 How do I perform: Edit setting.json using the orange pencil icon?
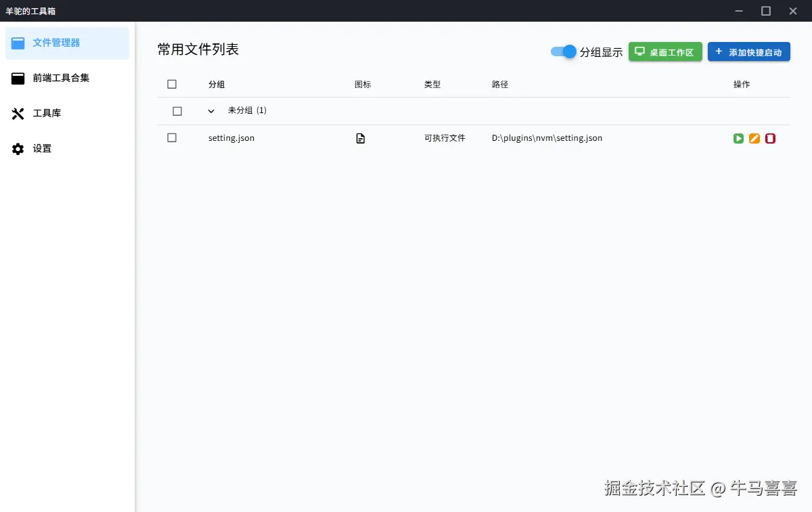click(x=754, y=138)
